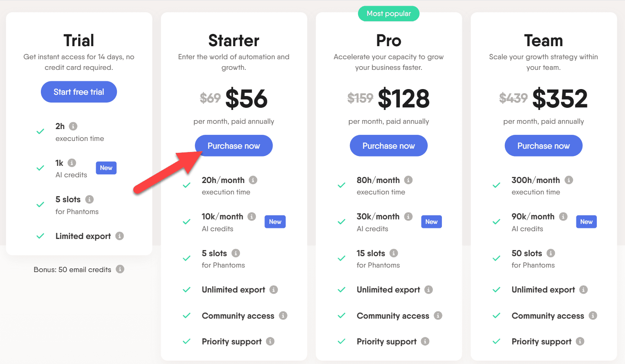Click the Community access info icon in Team plan
Screen dimensions: 625x364
click(x=592, y=315)
